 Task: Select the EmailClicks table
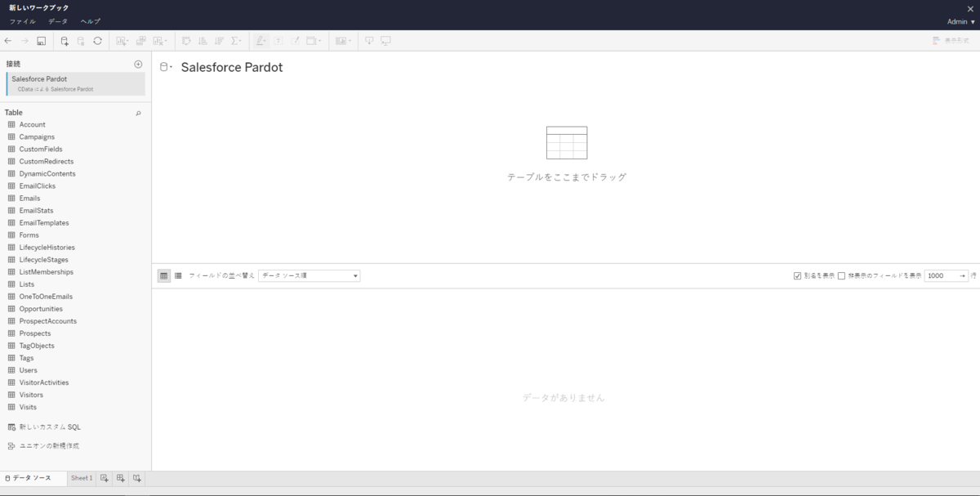(38, 185)
